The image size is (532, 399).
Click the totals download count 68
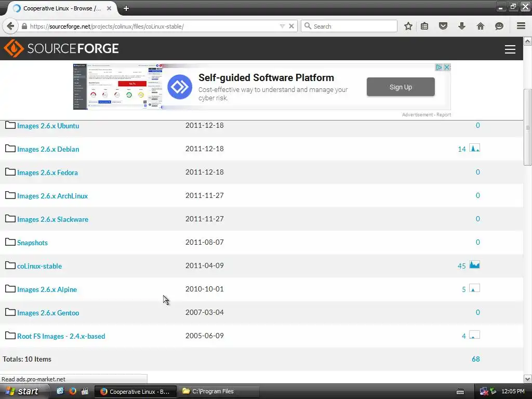[x=476, y=359]
